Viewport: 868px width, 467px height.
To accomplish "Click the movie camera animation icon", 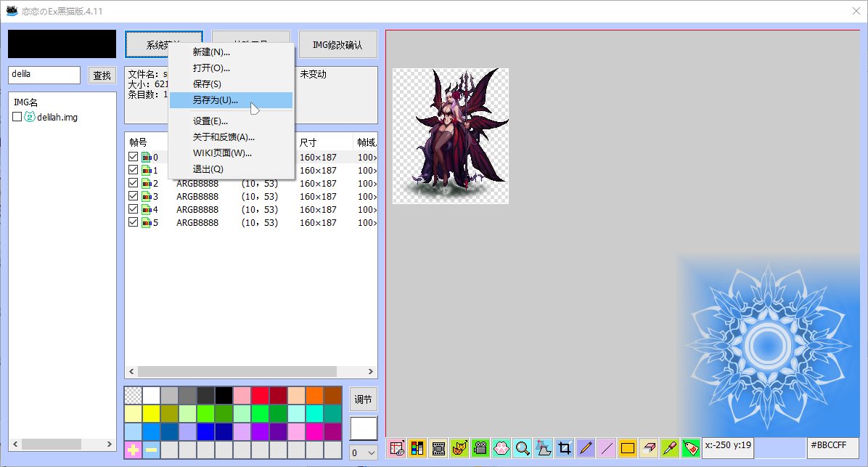I will (480, 448).
